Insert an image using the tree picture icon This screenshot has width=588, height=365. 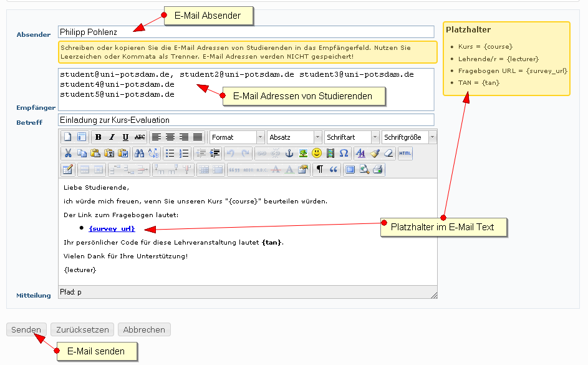[x=302, y=153]
